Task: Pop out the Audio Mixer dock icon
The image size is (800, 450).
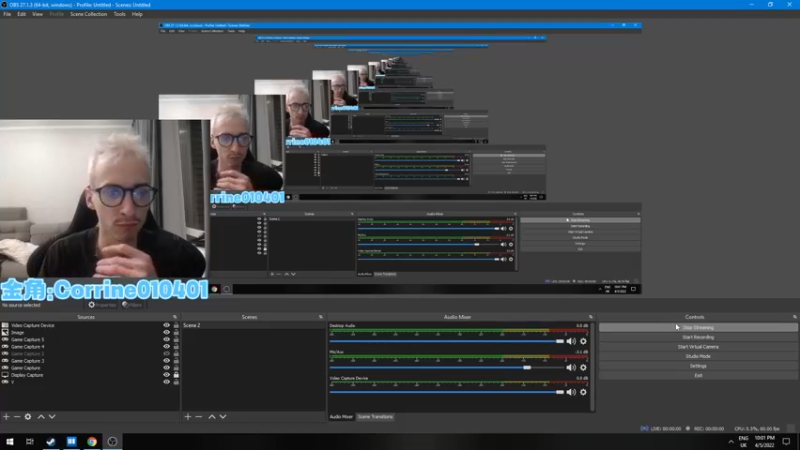Action: [591, 317]
